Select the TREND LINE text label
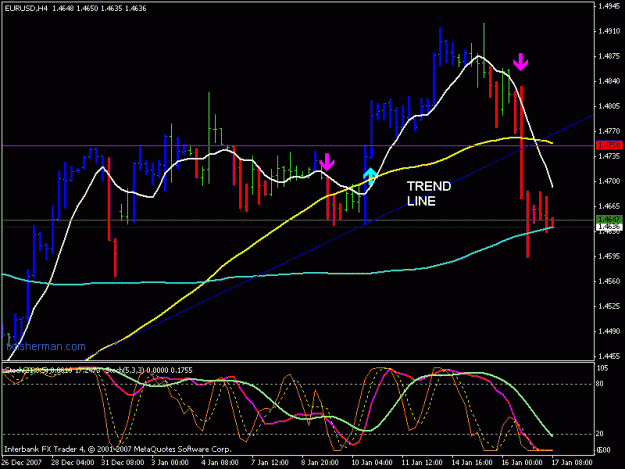The image size is (625, 469). [429, 194]
